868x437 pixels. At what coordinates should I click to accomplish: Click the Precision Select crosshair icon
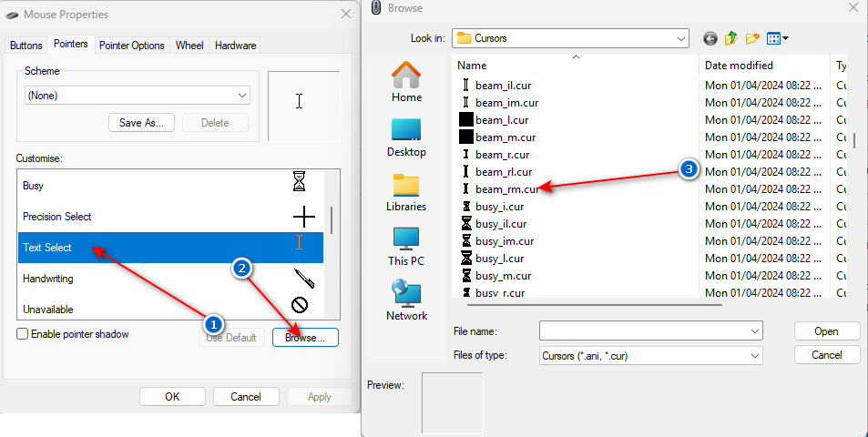(304, 217)
